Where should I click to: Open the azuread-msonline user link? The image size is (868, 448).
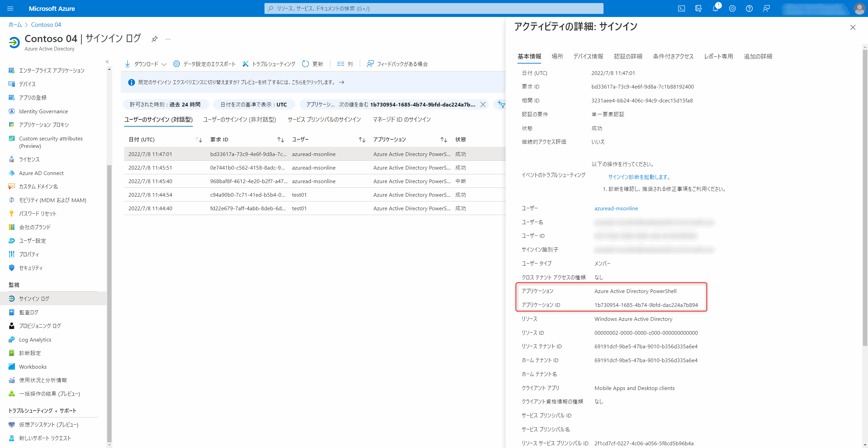point(616,208)
